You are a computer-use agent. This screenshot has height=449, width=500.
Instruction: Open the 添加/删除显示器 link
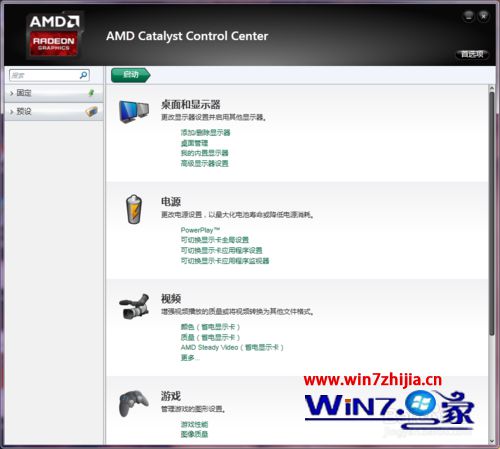click(205, 133)
